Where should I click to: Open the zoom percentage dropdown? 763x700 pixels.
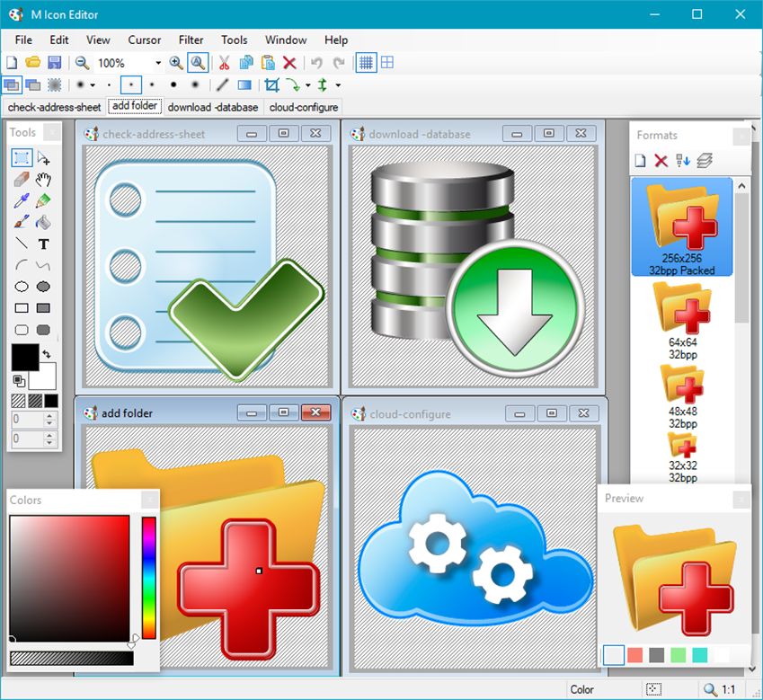159,61
